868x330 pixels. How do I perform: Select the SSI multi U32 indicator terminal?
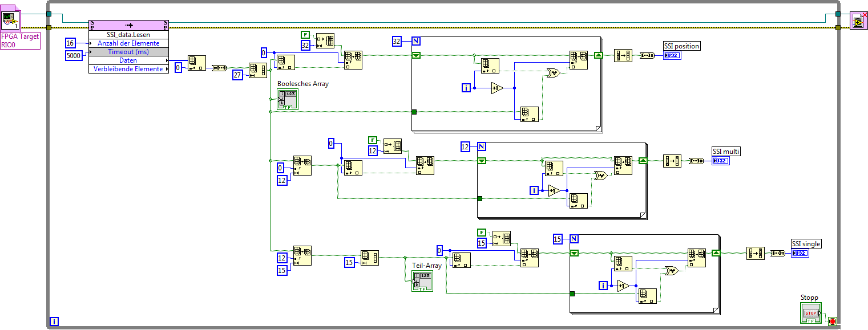[720, 161]
